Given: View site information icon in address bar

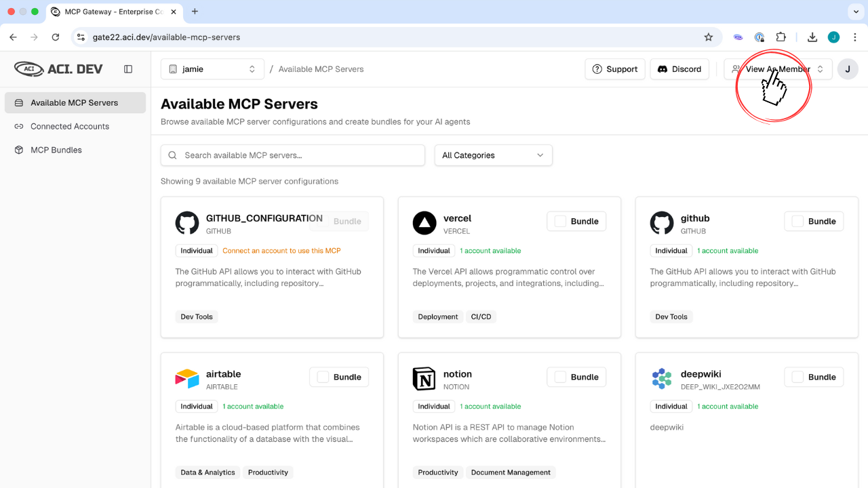Looking at the screenshot, I should click(x=81, y=37).
